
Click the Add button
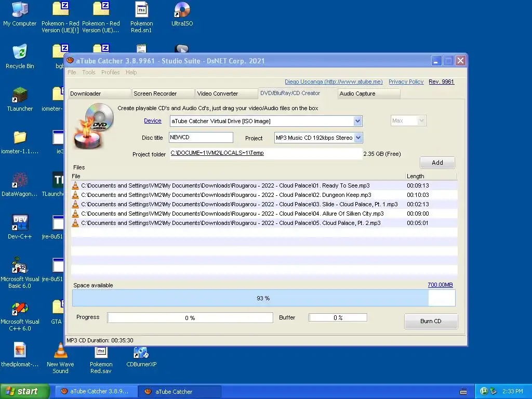point(437,163)
